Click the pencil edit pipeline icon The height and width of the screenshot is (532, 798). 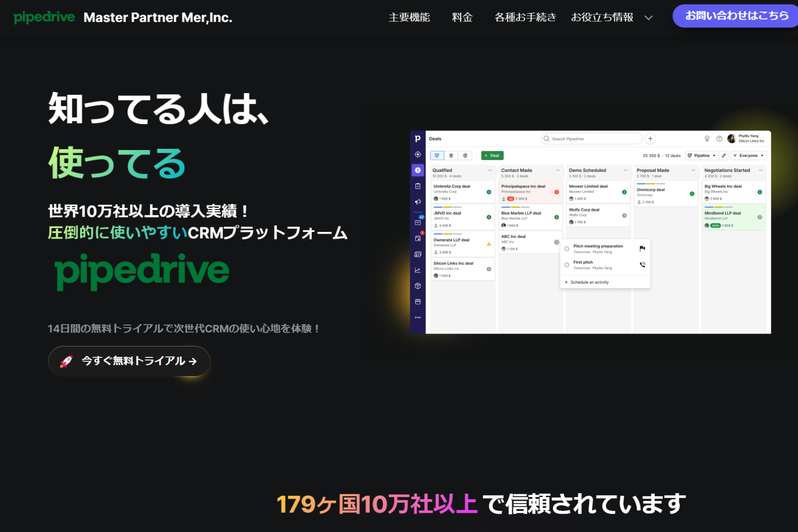tap(724, 155)
